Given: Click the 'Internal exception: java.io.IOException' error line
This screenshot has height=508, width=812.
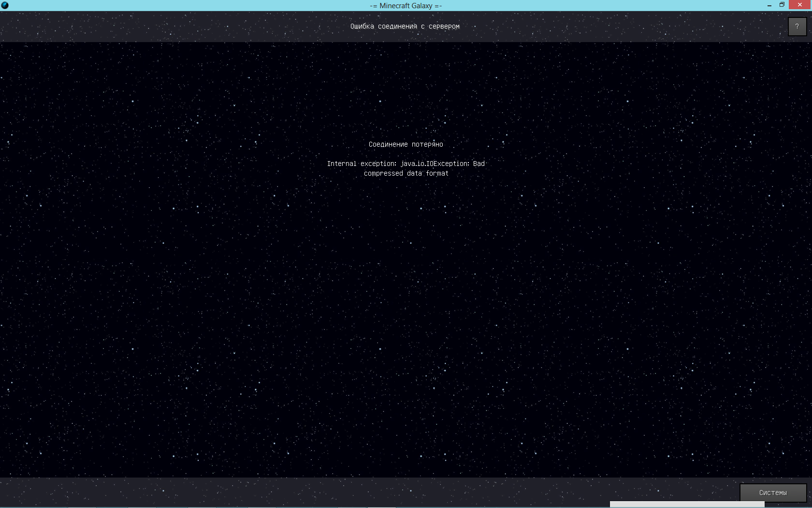Looking at the screenshot, I should pos(406,164).
